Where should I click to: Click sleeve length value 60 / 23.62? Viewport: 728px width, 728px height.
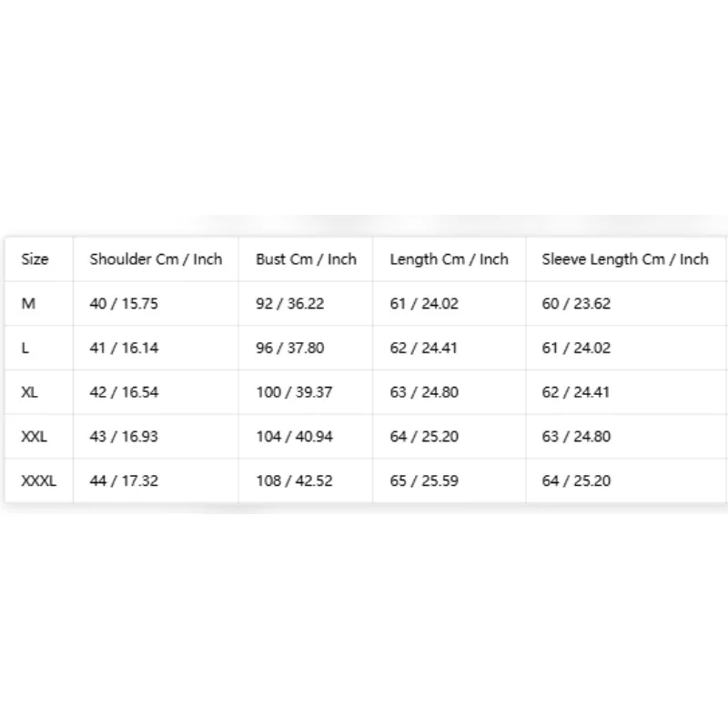[576, 304]
